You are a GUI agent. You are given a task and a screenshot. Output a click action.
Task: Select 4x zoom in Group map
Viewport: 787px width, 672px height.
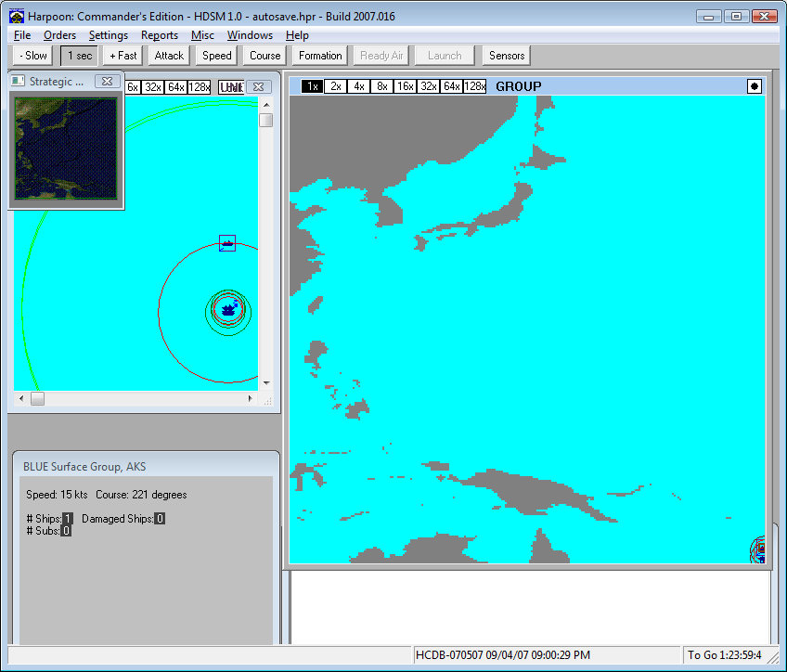[x=359, y=86]
